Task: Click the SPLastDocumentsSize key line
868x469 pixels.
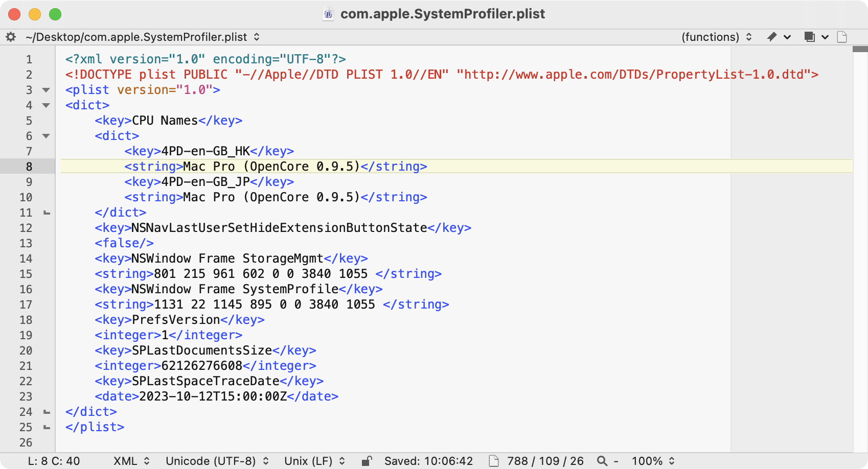Action: (x=205, y=350)
